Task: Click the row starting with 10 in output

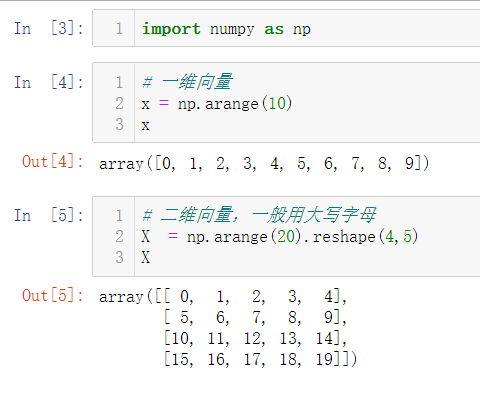Action: pyautogui.click(x=256, y=338)
